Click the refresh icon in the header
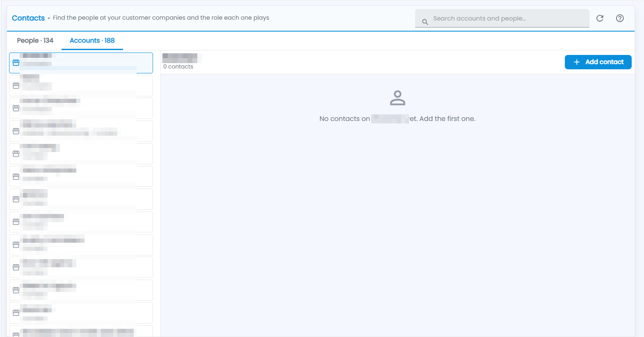The height and width of the screenshot is (337, 644). (600, 18)
